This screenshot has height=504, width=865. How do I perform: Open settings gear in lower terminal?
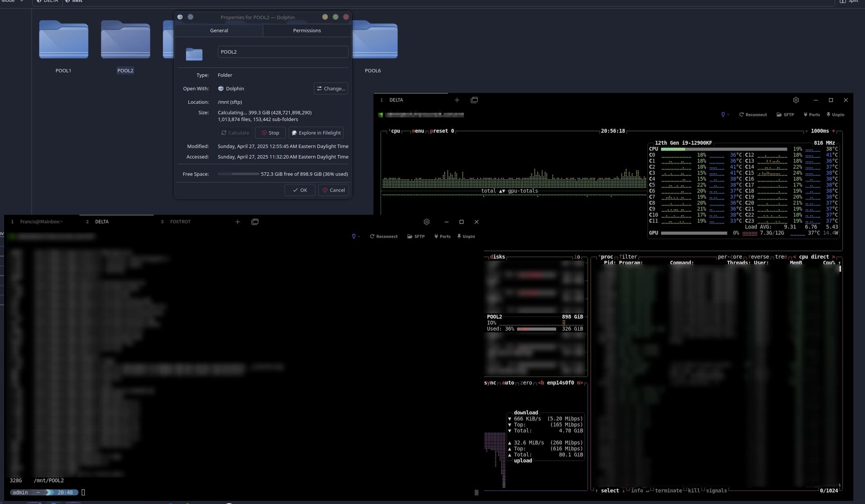[x=427, y=222]
